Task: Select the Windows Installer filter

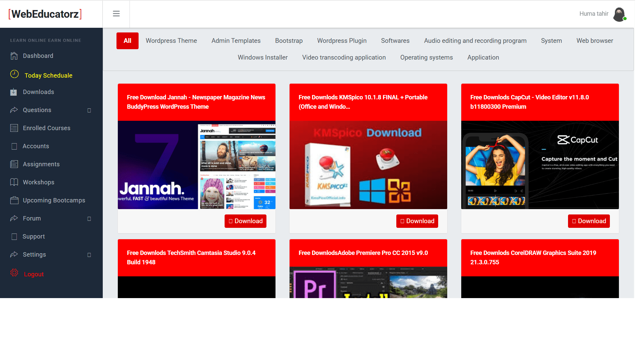Action: [x=263, y=58]
